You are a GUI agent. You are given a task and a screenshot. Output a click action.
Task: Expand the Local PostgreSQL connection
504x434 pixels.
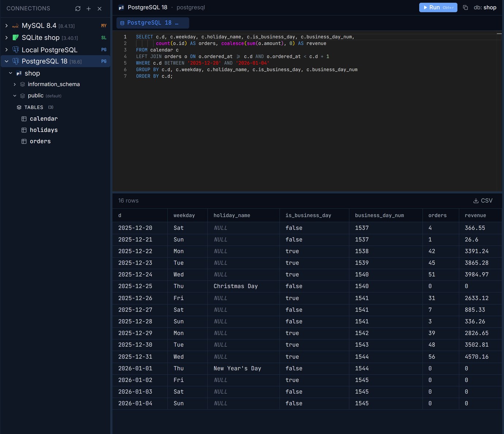pyautogui.click(x=7, y=50)
